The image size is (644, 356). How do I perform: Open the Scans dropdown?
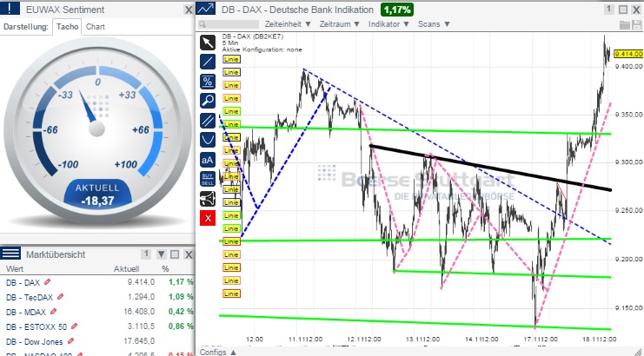click(435, 24)
